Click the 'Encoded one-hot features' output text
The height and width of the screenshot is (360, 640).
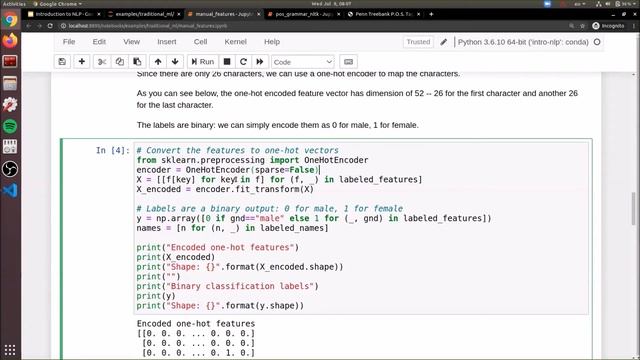click(196, 323)
